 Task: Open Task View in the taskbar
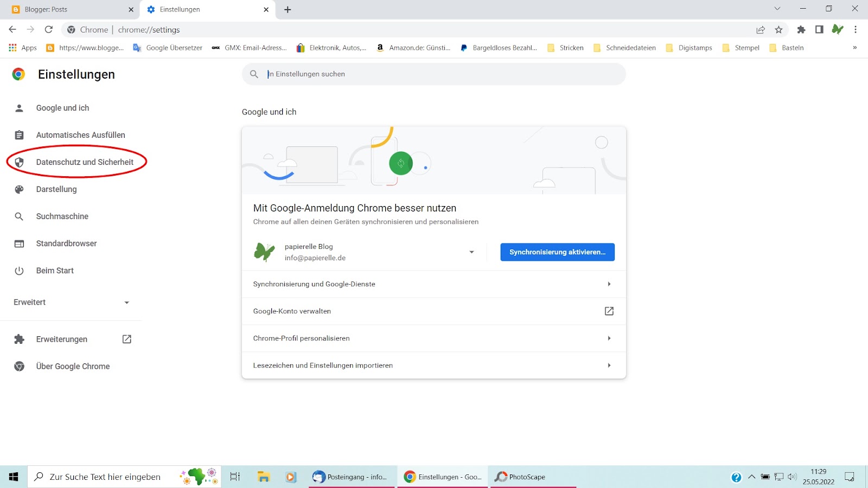point(235,477)
